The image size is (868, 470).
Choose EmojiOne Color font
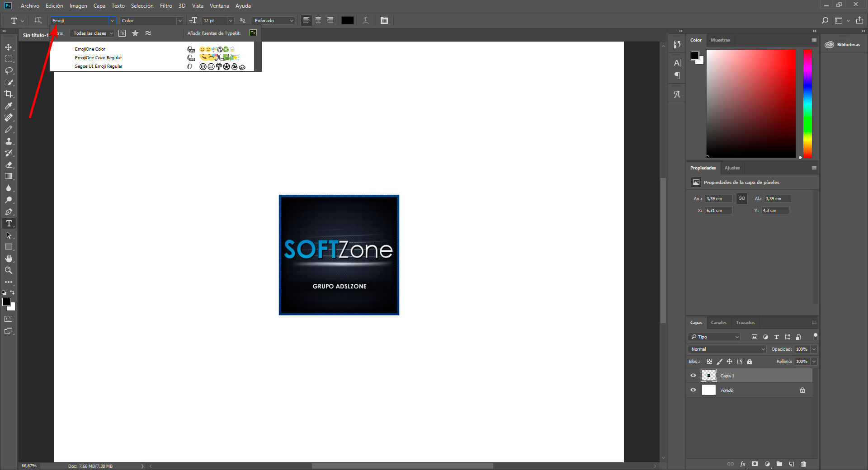(90, 49)
